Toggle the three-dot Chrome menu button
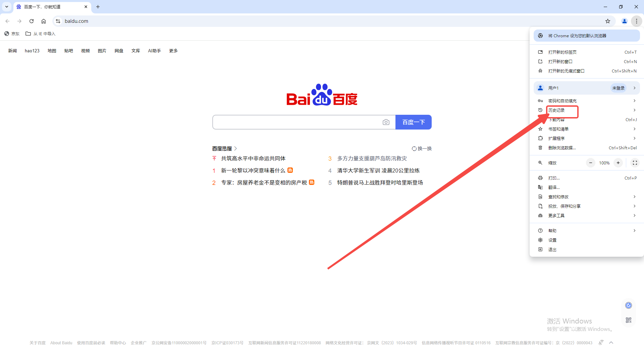This screenshot has height=349, width=644. [636, 21]
